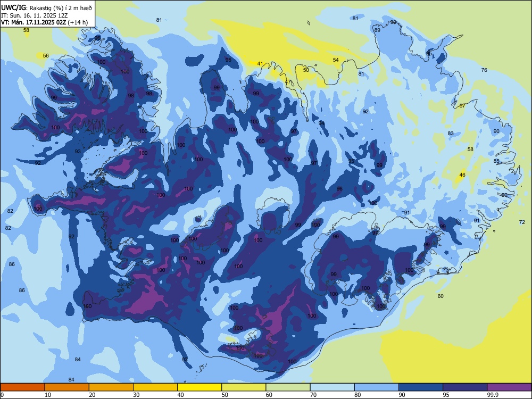Click the 'VT: Mán. 17.11.2025 02Z (+14 h)' line
532x399 pixels.
(x=45, y=22)
